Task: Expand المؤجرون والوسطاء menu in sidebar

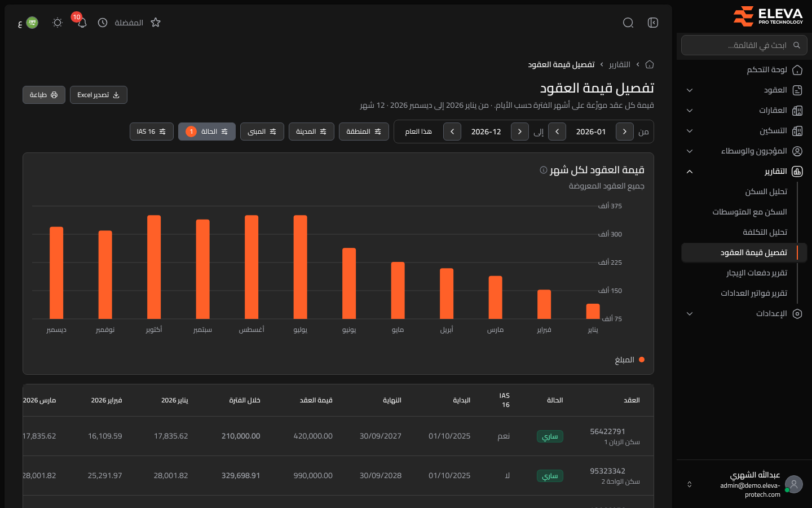Action: pyautogui.click(x=742, y=151)
